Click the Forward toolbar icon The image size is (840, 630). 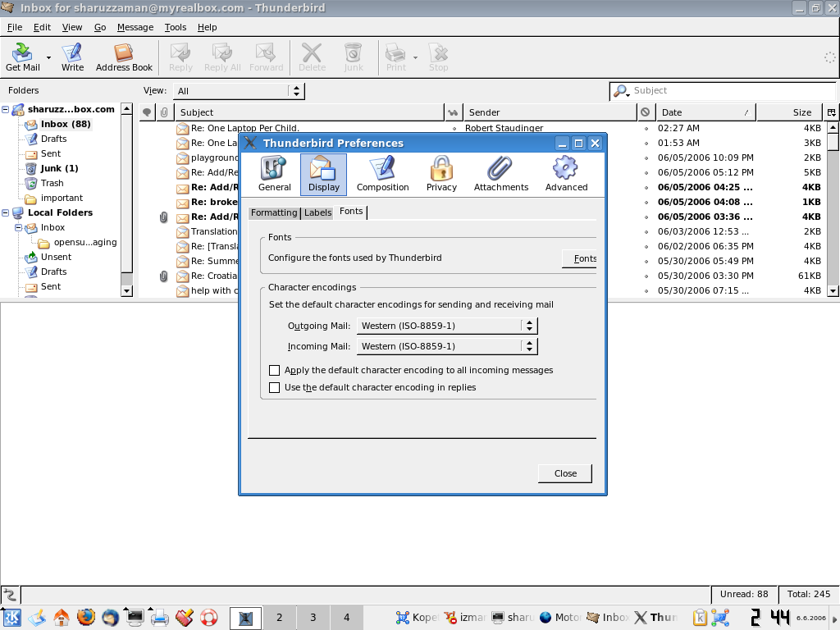tap(267, 57)
